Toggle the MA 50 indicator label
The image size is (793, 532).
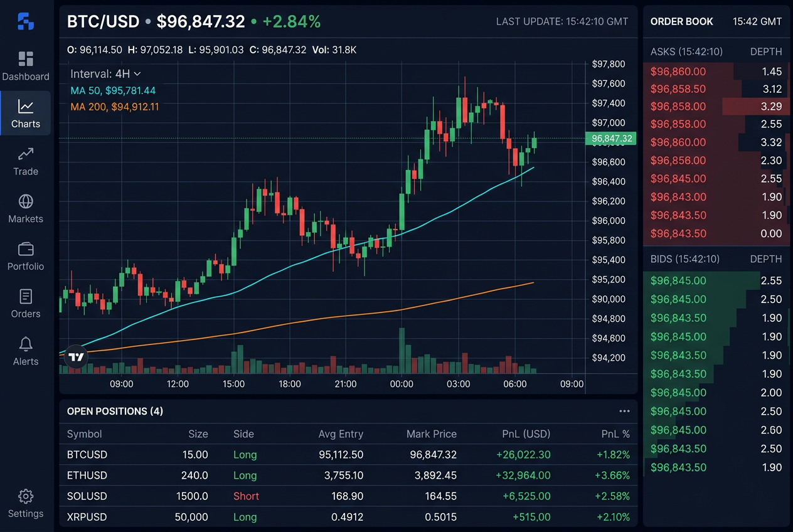click(x=113, y=91)
